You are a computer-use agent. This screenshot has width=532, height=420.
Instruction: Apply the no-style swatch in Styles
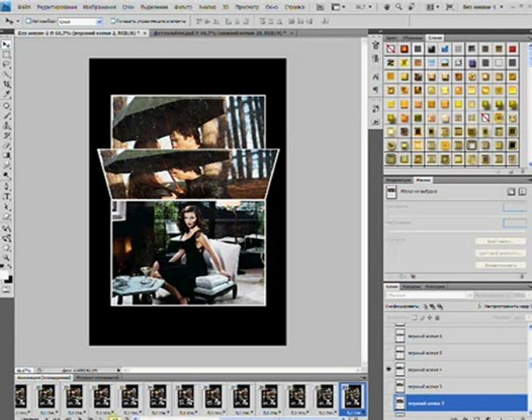390,49
